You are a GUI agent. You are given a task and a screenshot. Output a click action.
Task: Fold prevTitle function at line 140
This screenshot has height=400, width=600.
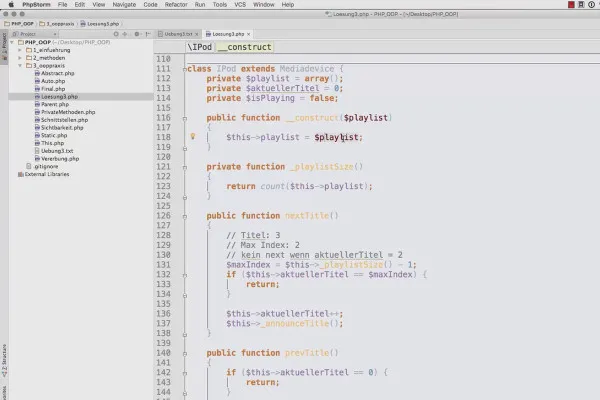point(185,353)
